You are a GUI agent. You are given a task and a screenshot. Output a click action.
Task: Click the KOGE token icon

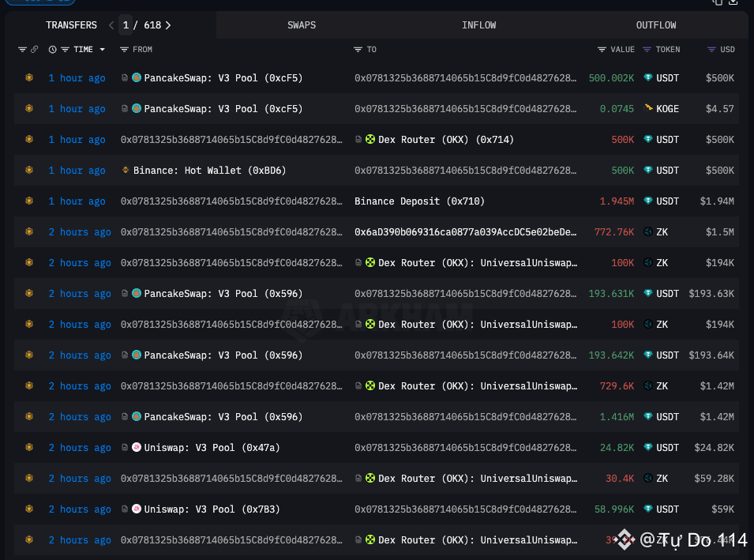click(x=647, y=108)
